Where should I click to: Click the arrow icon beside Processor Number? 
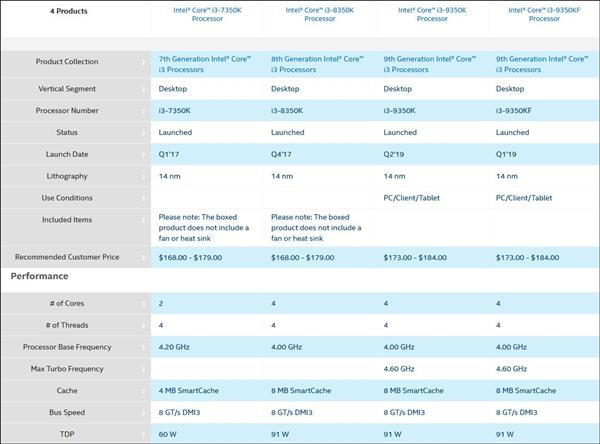click(143, 110)
